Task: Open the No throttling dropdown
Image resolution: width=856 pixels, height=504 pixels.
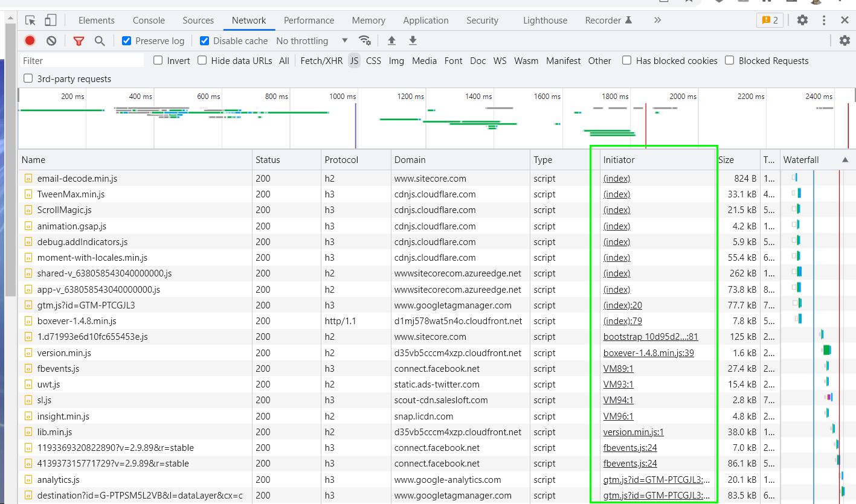Action: [312, 41]
